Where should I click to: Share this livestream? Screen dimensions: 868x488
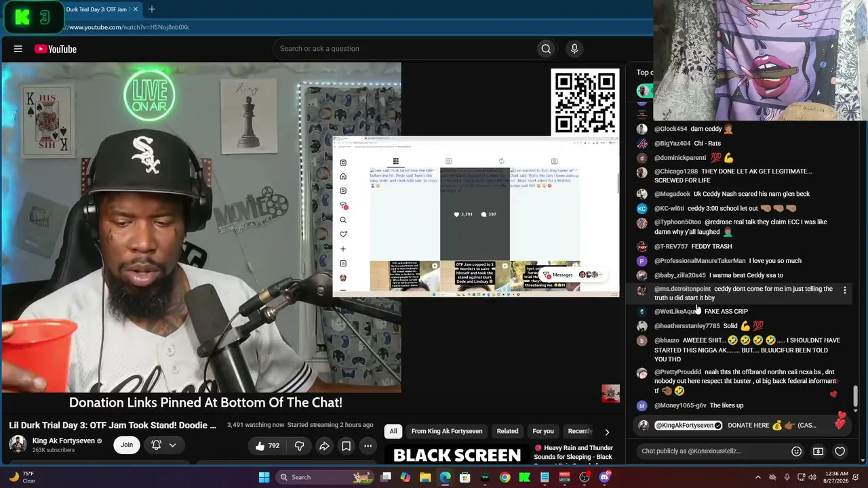[324, 445]
